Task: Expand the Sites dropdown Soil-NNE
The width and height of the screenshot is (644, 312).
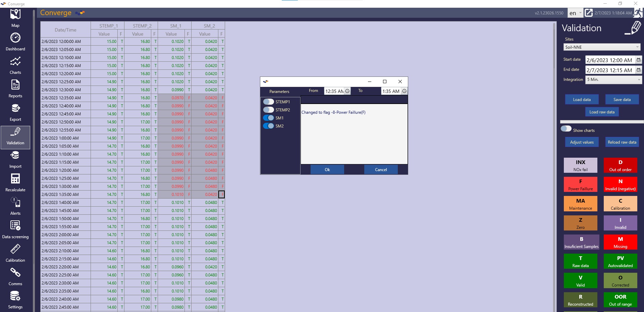Action: click(x=602, y=47)
